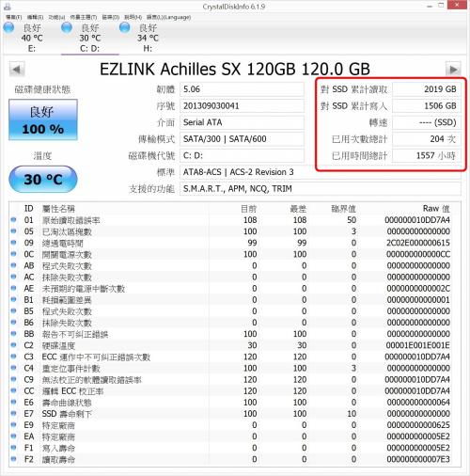The image size is (470, 476).
Task: Click the status dot of attribute B1
Action: (x=13, y=300)
